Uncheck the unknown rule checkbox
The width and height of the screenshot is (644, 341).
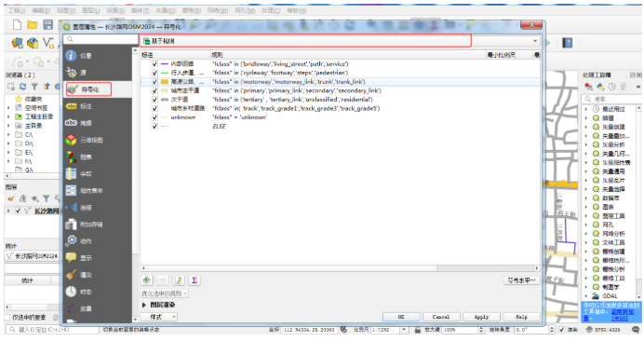(154, 117)
